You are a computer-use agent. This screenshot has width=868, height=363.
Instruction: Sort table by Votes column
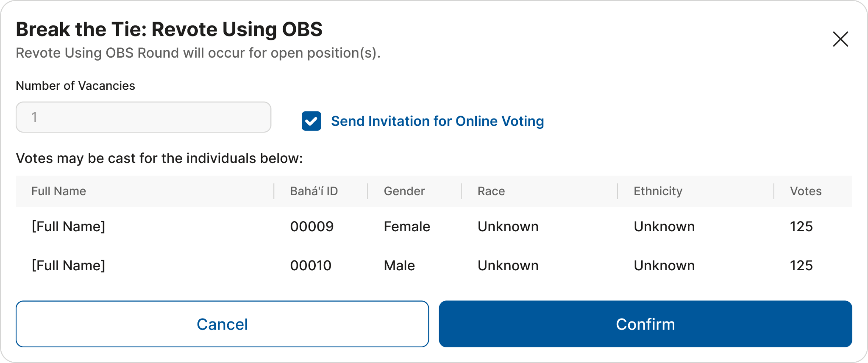tap(805, 191)
